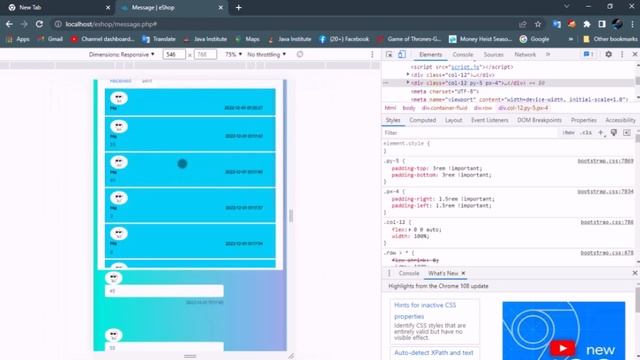
Task: Click the Gmail bookmark
Action: pos(51,39)
